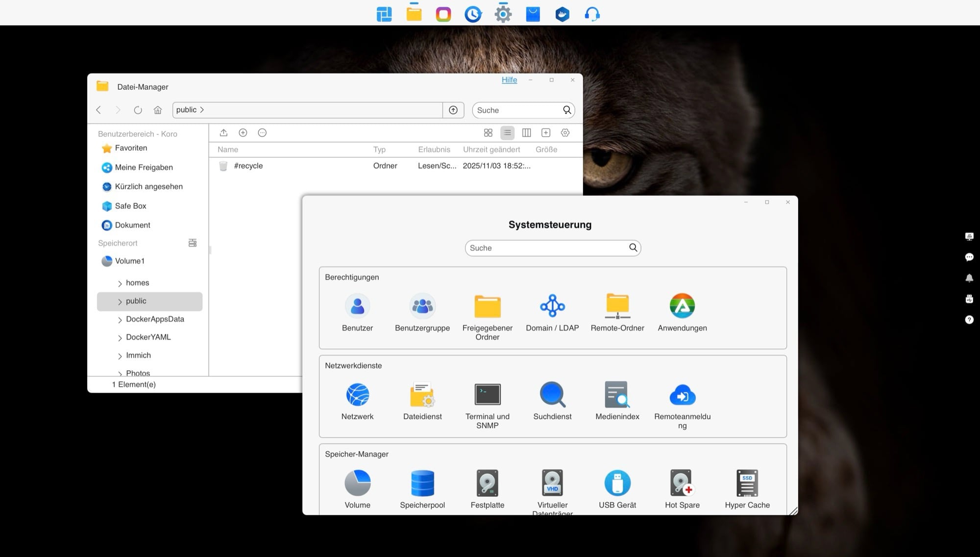Toggle column view mode in file manager
980x557 pixels.
526,133
